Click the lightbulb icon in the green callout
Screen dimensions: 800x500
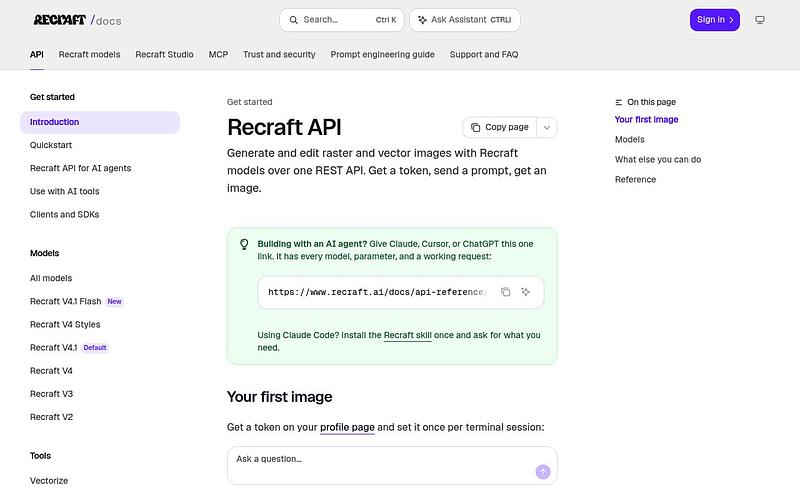[244, 244]
